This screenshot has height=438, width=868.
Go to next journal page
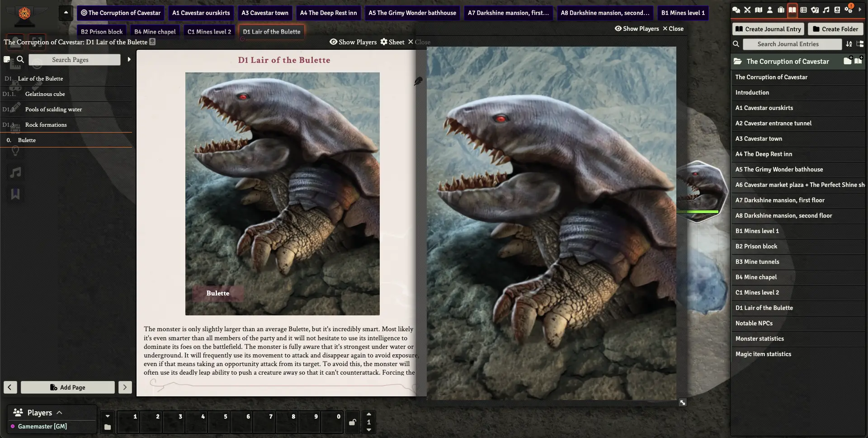click(125, 387)
